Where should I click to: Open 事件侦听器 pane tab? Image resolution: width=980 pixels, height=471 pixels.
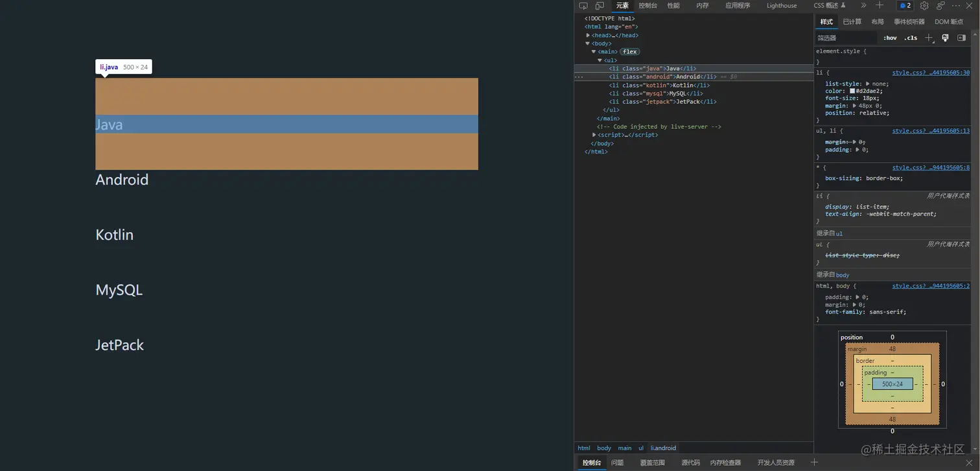point(909,22)
